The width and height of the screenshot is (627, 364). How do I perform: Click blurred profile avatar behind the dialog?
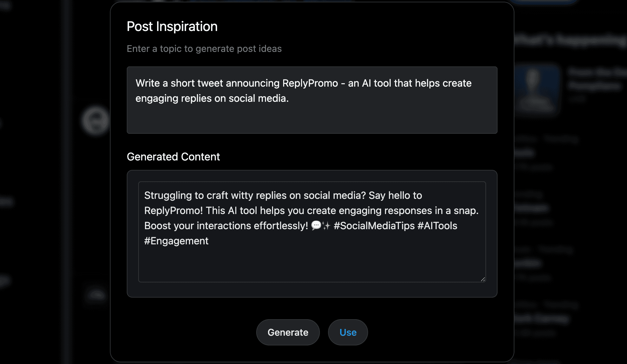click(x=96, y=120)
